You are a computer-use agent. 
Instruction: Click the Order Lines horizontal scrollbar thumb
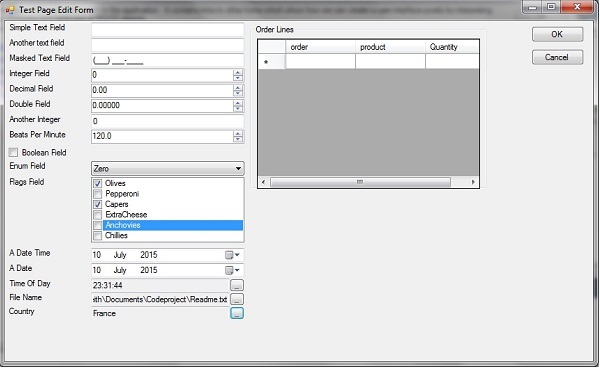pos(360,182)
